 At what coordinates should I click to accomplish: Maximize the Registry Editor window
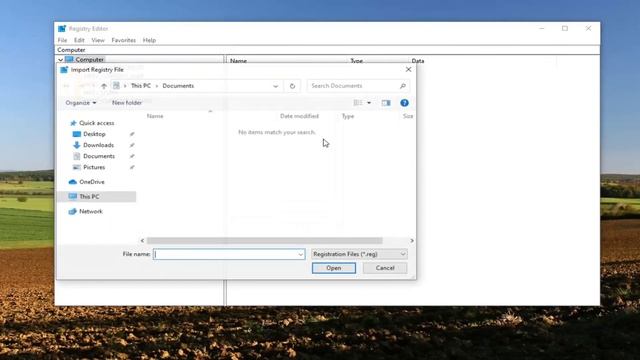(565, 28)
